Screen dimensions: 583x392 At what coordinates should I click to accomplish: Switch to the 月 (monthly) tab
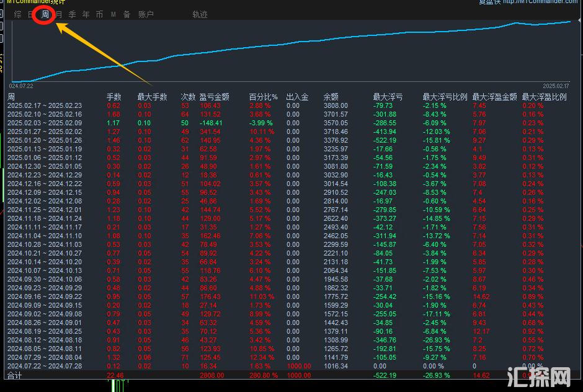pos(59,14)
